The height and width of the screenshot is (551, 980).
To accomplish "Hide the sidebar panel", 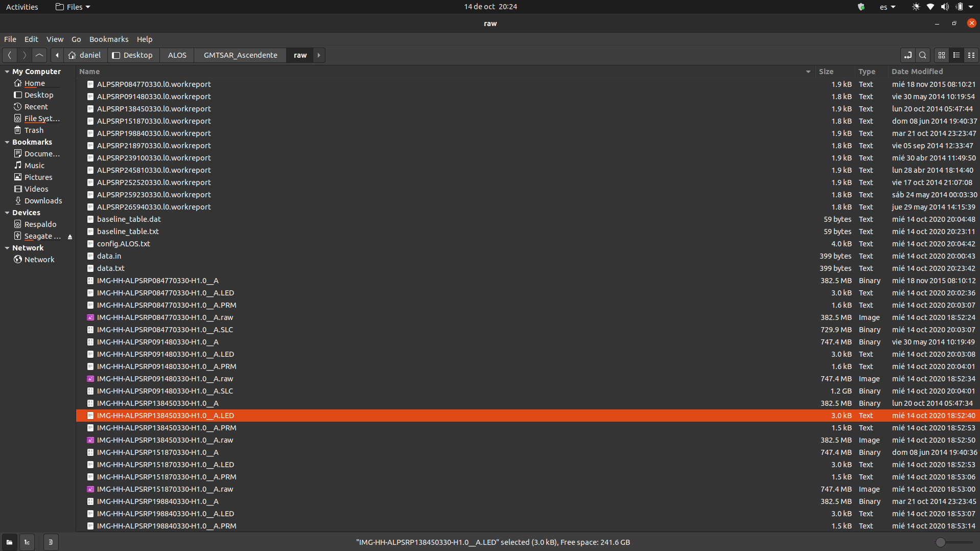I will [x=50, y=542].
